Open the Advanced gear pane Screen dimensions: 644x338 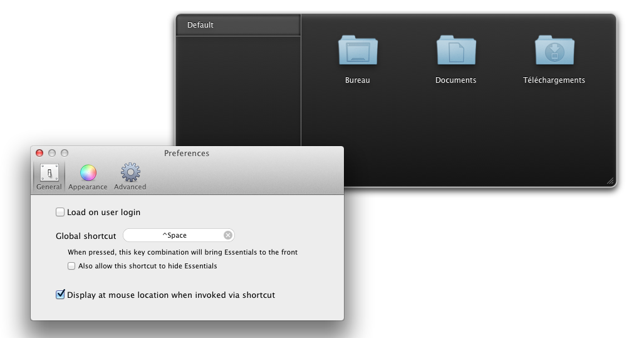coord(130,177)
